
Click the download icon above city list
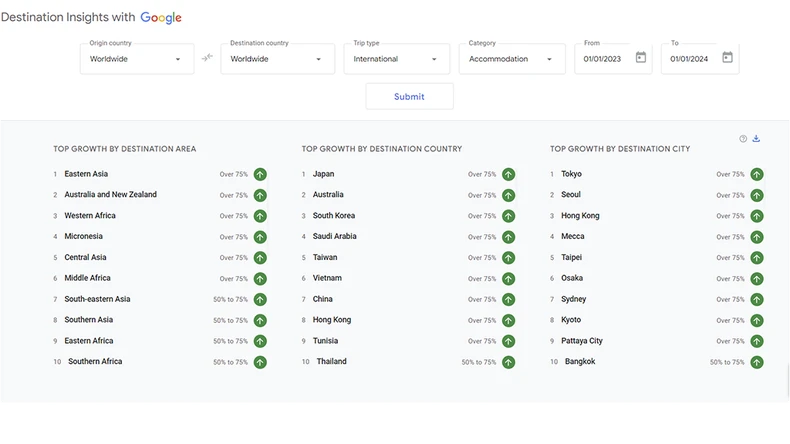(757, 139)
